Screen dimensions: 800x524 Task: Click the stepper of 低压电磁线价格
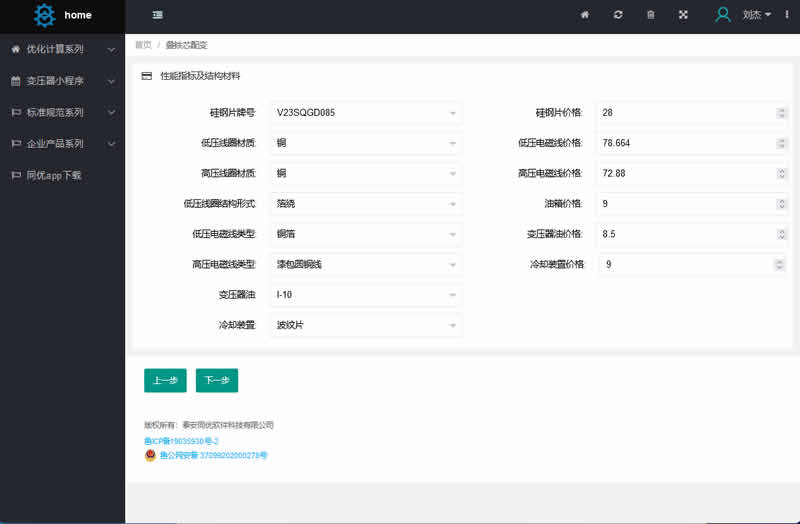[781, 143]
